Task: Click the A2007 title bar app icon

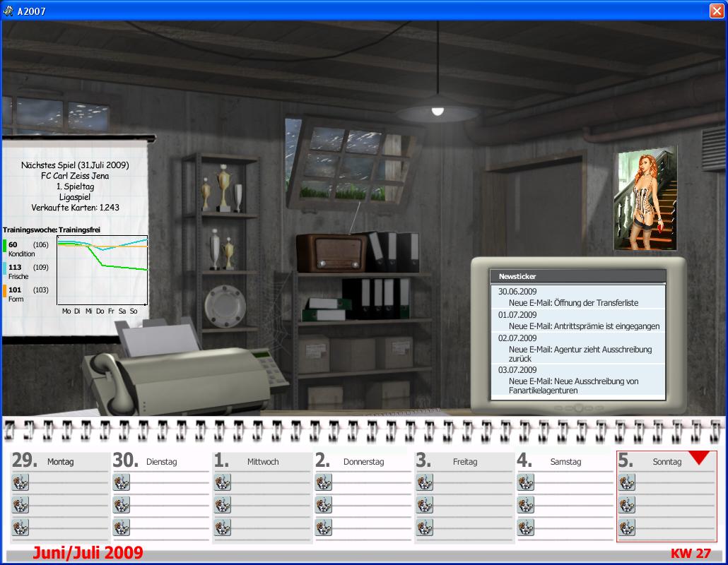Action: point(8,11)
